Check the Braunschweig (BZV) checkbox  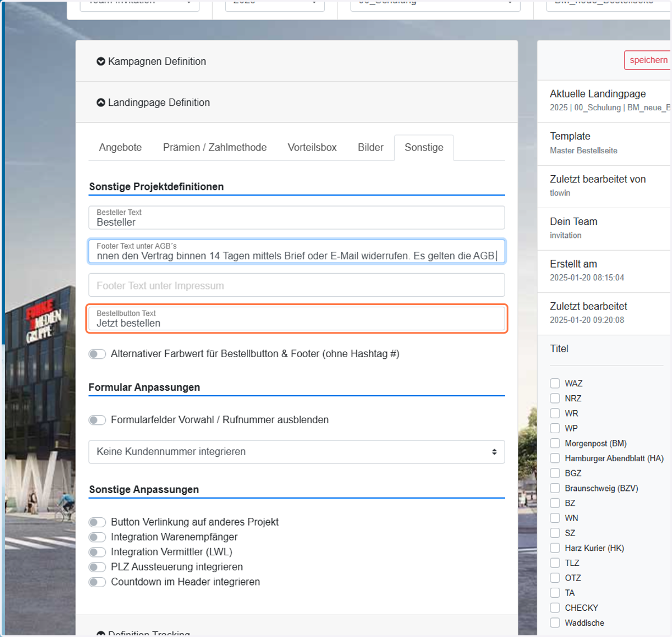[555, 488]
